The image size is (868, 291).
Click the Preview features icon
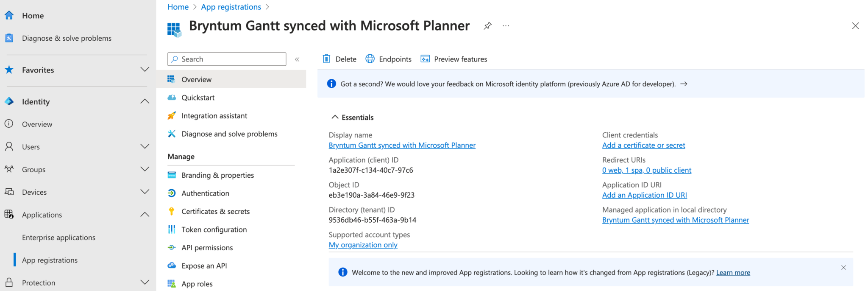[x=425, y=59]
